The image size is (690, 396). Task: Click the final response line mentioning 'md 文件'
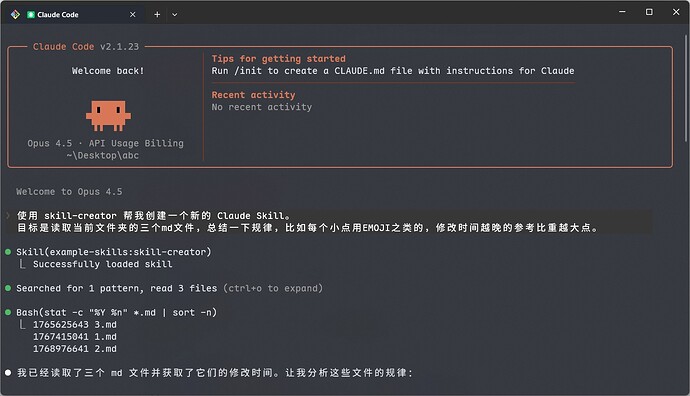click(215, 373)
